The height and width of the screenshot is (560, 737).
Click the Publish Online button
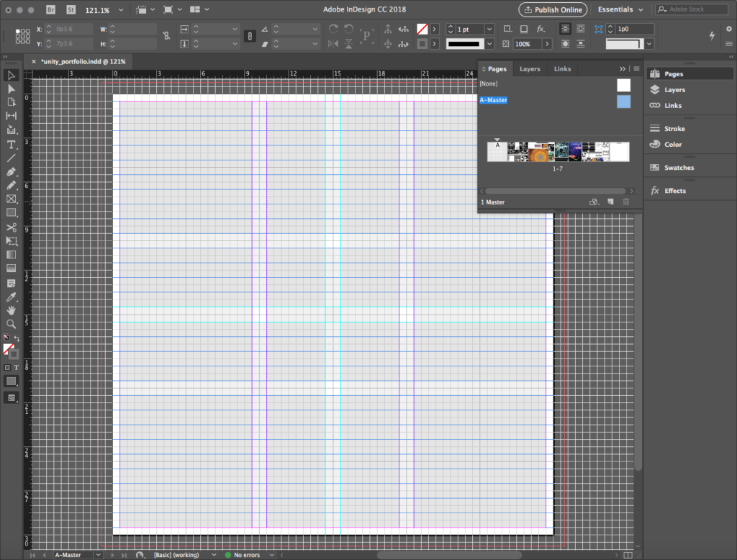pos(553,10)
